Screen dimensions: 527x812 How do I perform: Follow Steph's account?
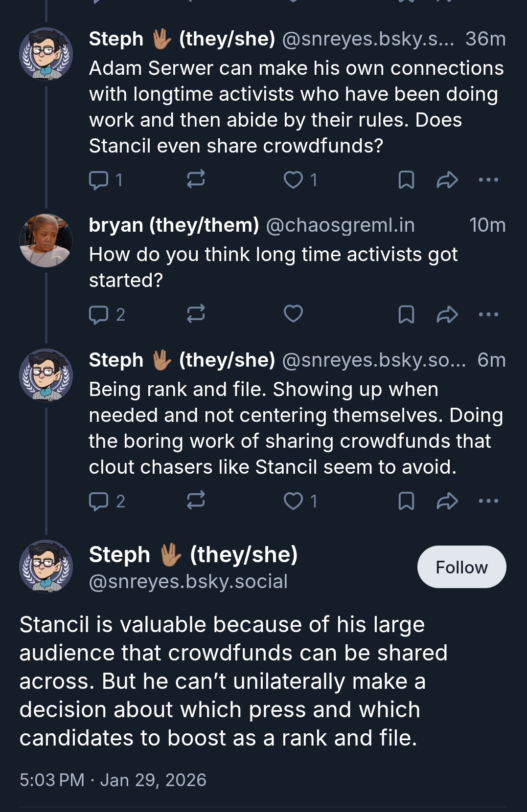pyautogui.click(x=461, y=567)
